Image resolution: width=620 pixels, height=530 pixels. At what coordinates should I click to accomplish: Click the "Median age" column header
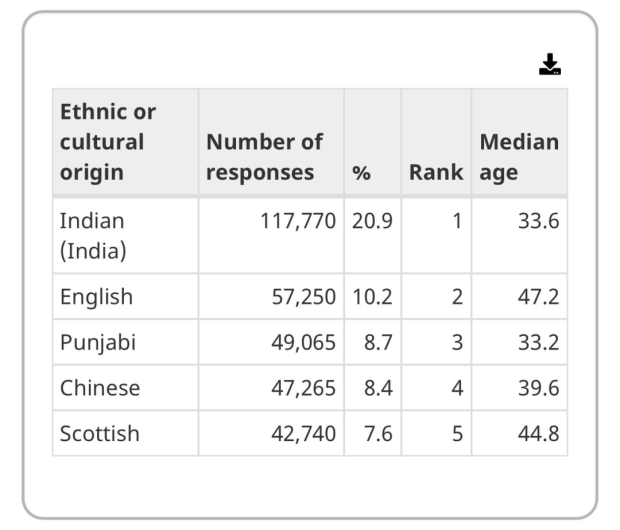tap(519, 157)
